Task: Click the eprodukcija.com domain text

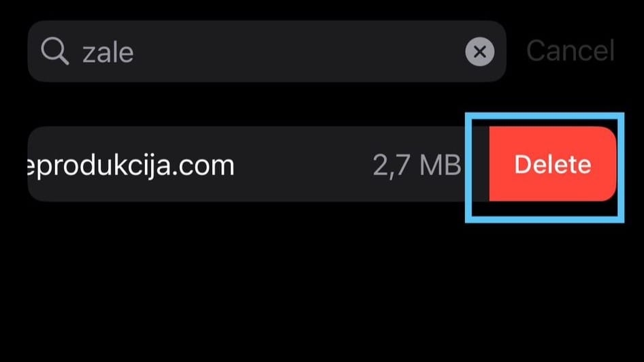Action: pos(131,166)
